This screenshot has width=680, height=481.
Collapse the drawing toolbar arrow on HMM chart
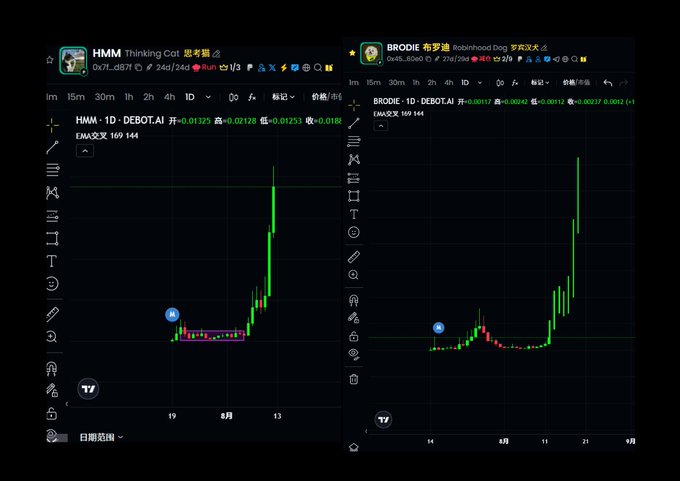[x=67, y=404]
